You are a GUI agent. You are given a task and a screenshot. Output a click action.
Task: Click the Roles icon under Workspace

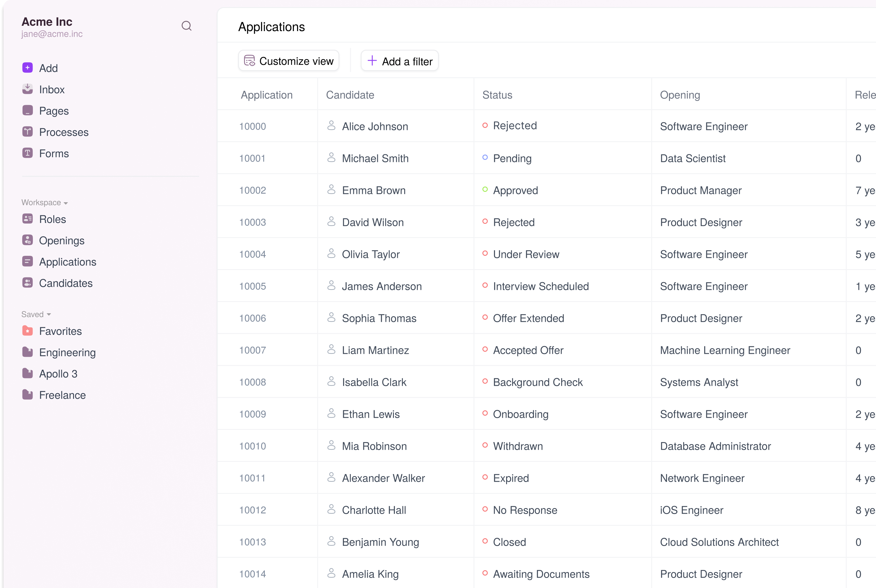click(27, 219)
